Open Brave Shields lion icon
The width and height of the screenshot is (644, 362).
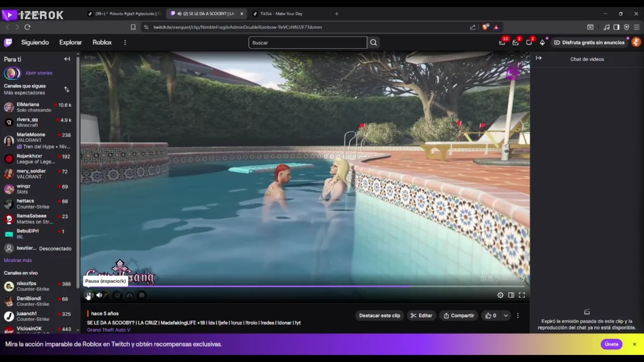485,27
